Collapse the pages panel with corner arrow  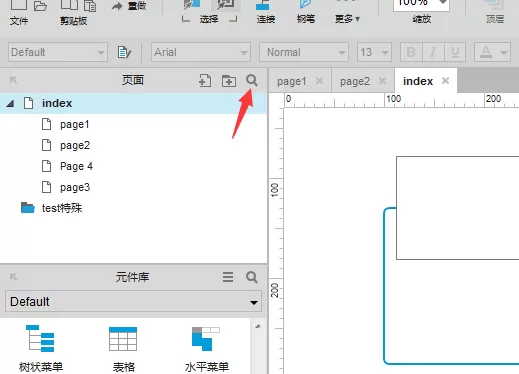13,80
